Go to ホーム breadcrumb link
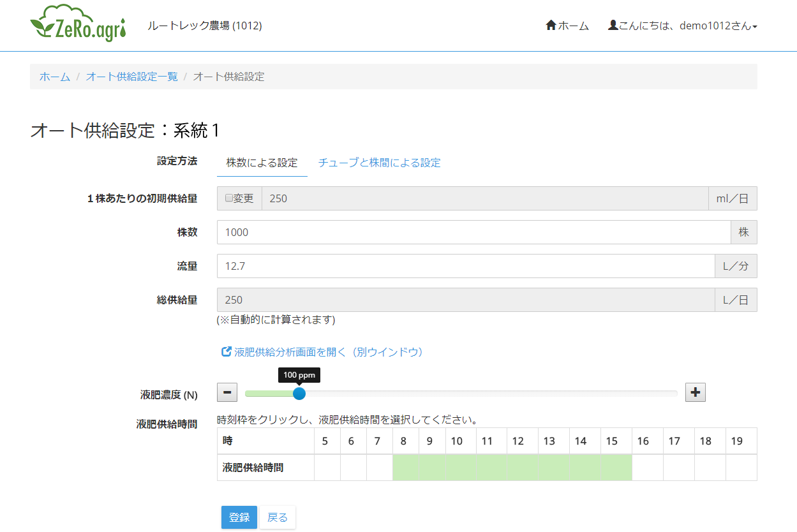The height and width of the screenshot is (532, 797). tap(55, 77)
